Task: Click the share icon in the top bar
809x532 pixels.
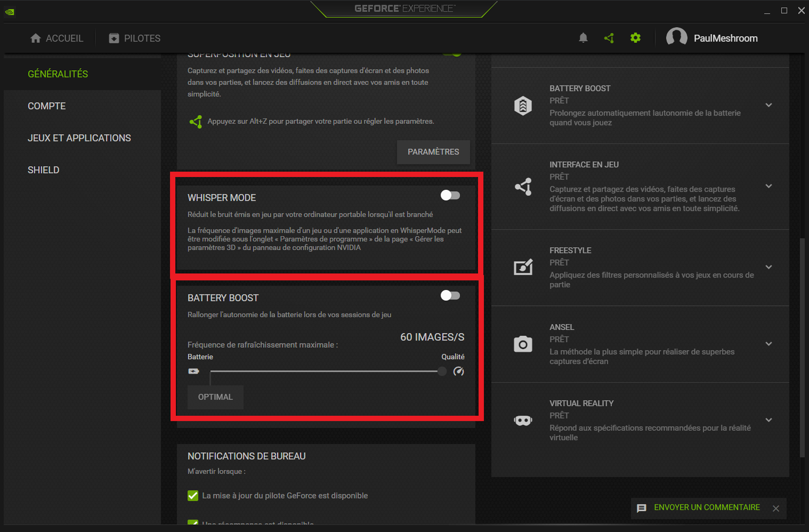Action: (x=609, y=38)
